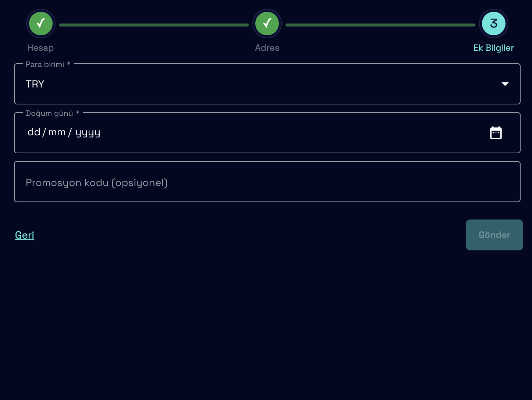The width and height of the screenshot is (532, 400).
Task: Select the dd day segment
Action: coord(34,132)
